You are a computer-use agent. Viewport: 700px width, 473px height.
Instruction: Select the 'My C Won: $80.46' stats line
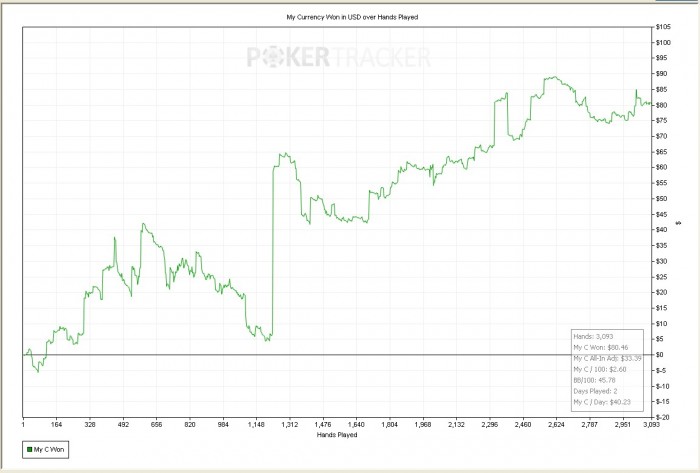pos(601,347)
